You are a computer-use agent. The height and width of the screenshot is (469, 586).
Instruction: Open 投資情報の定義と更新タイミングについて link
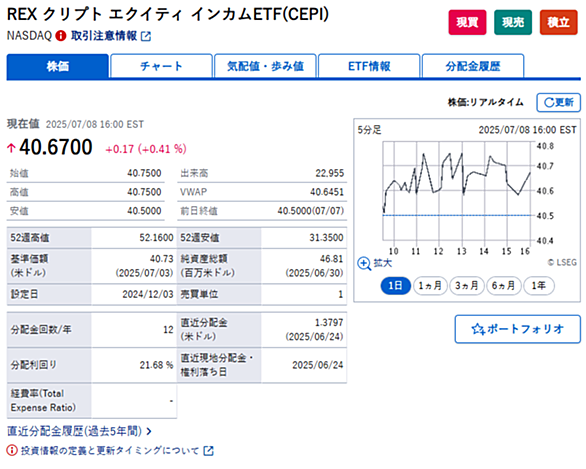point(110,451)
